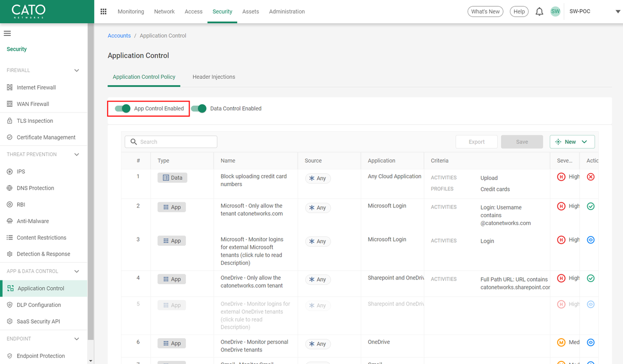Click the High severity icon on rule 1
The height and width of the screenshot is (364, 623).
561,177
